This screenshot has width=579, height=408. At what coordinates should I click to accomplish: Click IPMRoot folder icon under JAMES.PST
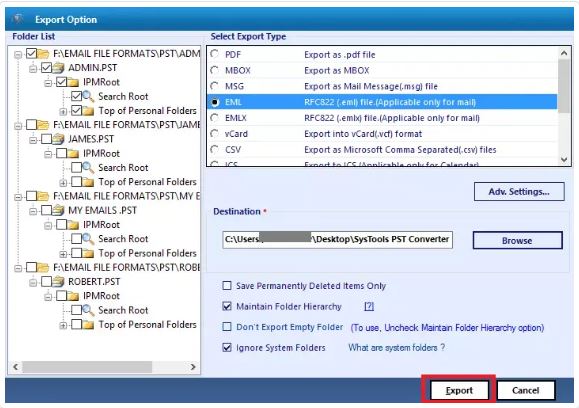click(73, 154)
